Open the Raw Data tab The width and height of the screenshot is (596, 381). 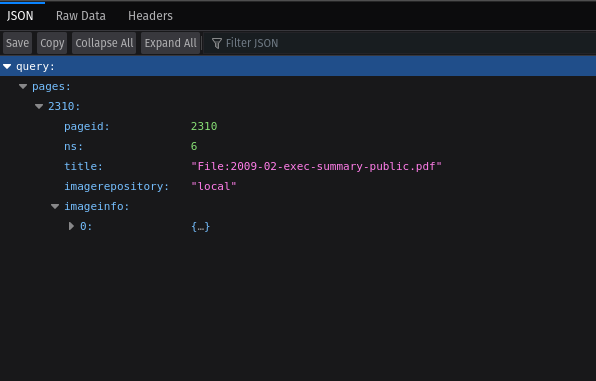tap(81, 16)
